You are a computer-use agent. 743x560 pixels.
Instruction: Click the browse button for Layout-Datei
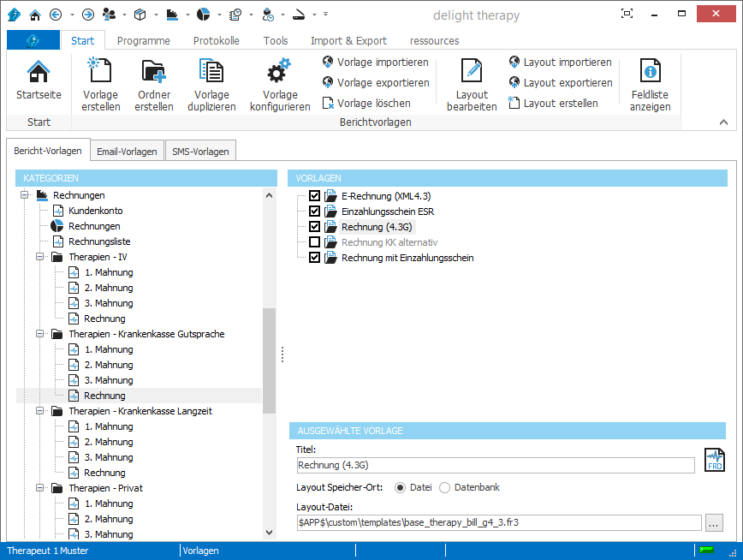click(x=714, y=521)
